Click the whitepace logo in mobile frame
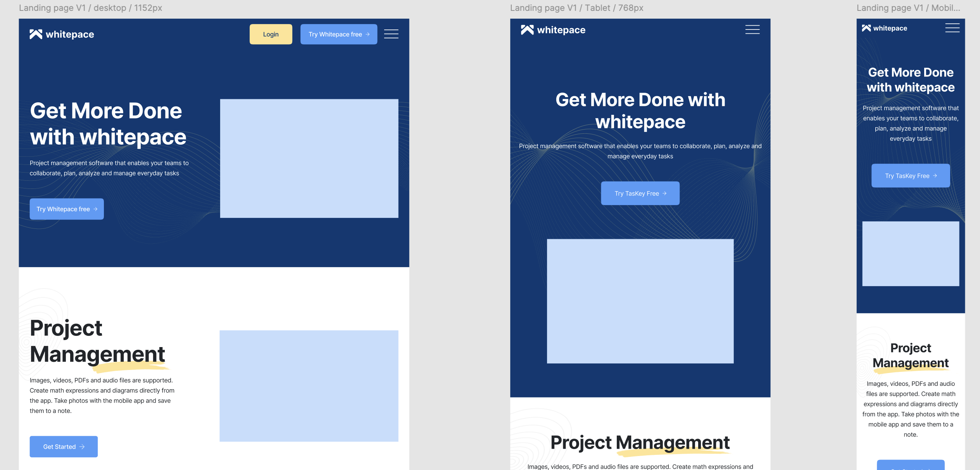 coord(884,28)
